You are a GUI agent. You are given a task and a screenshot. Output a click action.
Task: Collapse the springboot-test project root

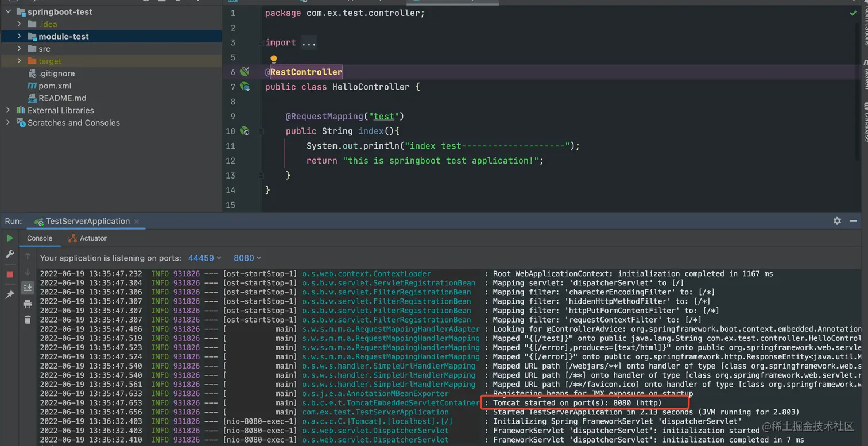click(x=7, y=12)
